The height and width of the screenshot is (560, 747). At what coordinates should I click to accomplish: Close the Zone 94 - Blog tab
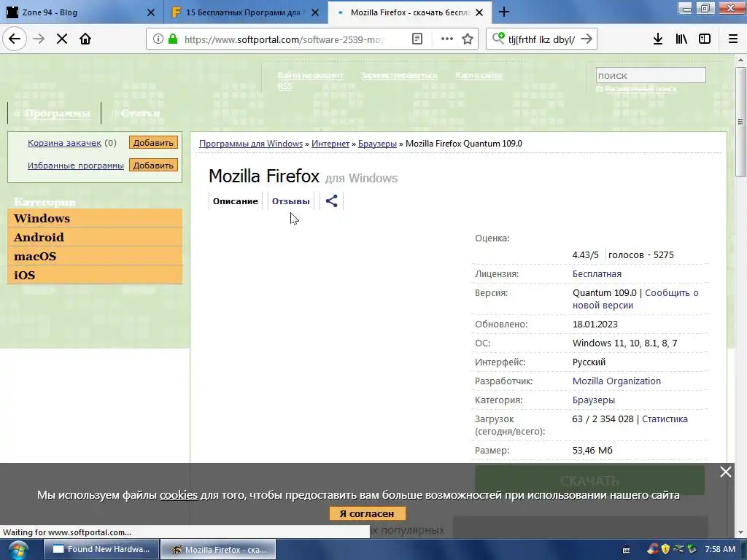pyautogui.click(x=150, y=12)
